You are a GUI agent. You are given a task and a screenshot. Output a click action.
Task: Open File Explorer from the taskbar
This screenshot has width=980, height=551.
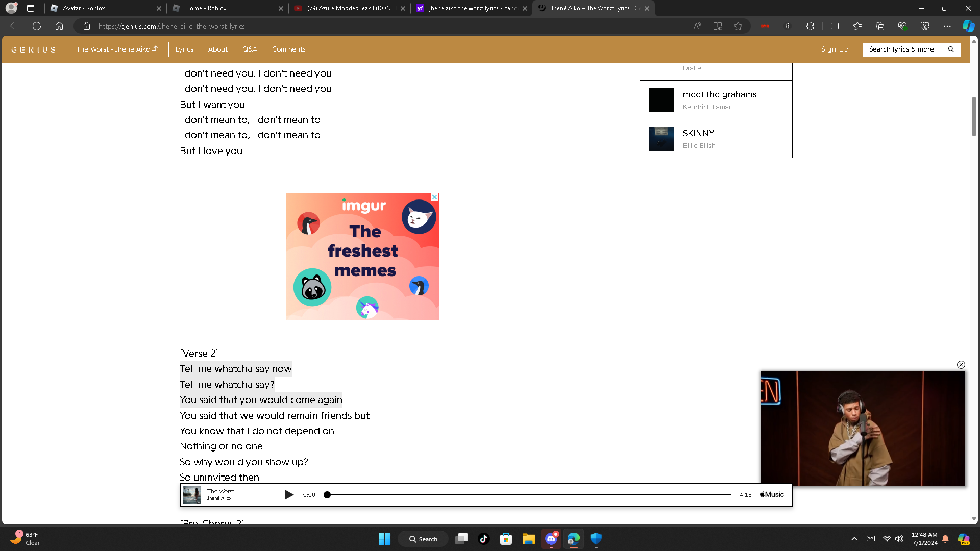tap(528, 539)
